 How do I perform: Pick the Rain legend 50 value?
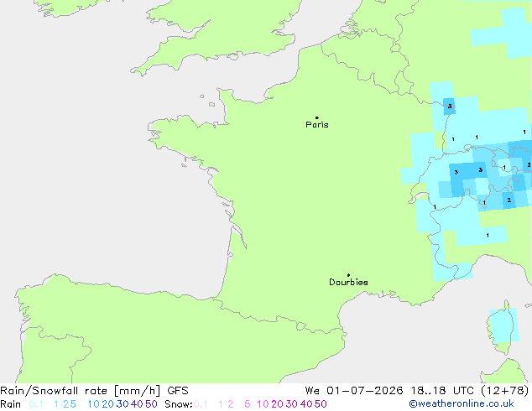click(x=151, y=404)
